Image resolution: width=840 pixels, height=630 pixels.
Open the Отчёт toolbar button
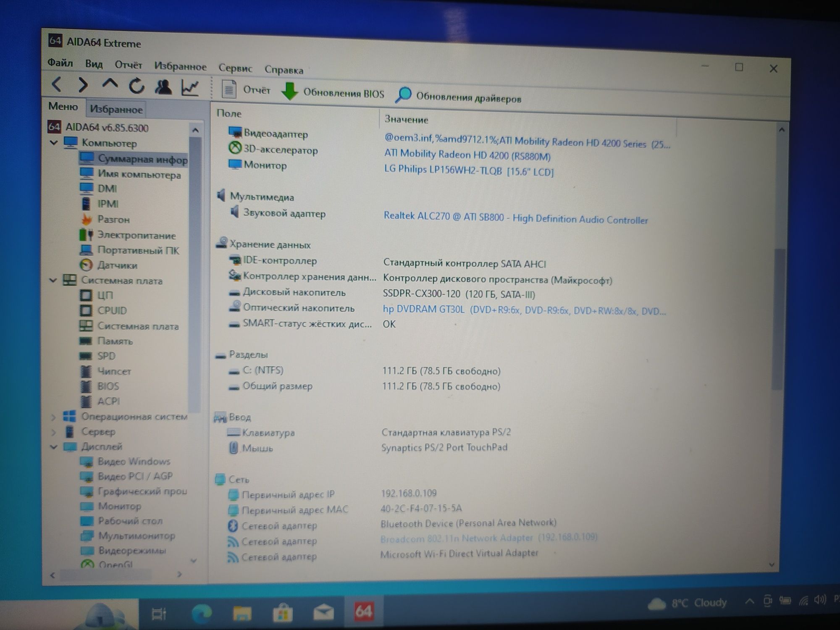coord(246,90)
